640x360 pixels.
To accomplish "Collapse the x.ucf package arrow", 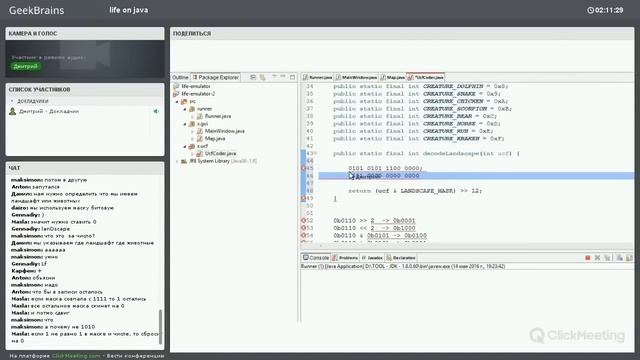I will 185,146.
